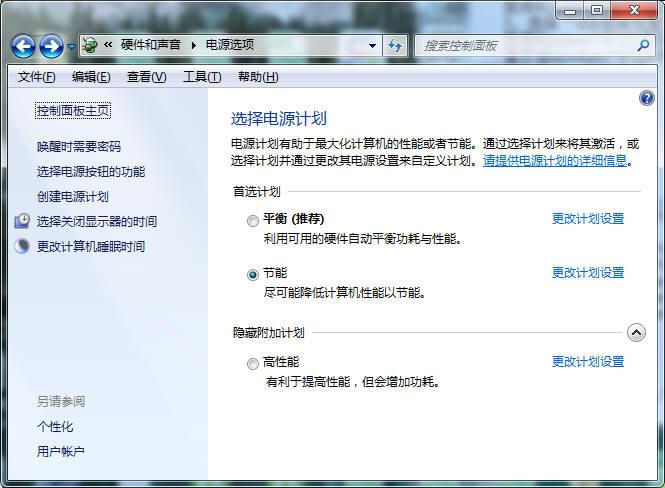Click the 选择电源计划 heading text

(279, 119)
